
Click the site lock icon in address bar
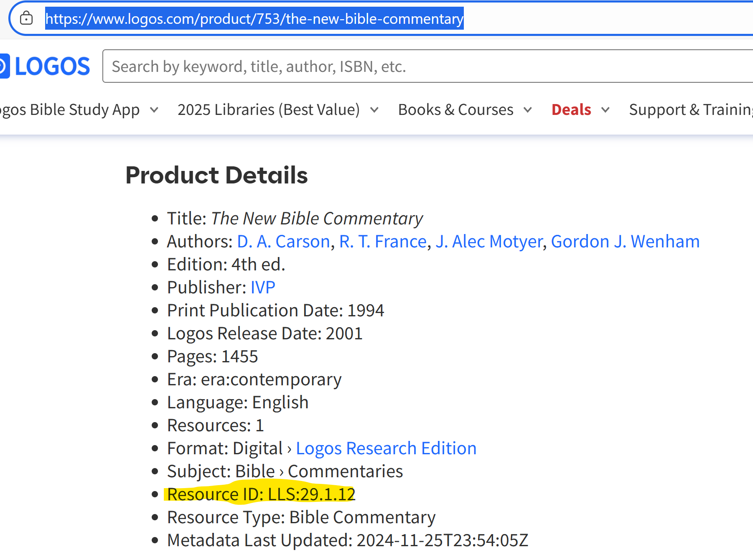pos(26,18)
